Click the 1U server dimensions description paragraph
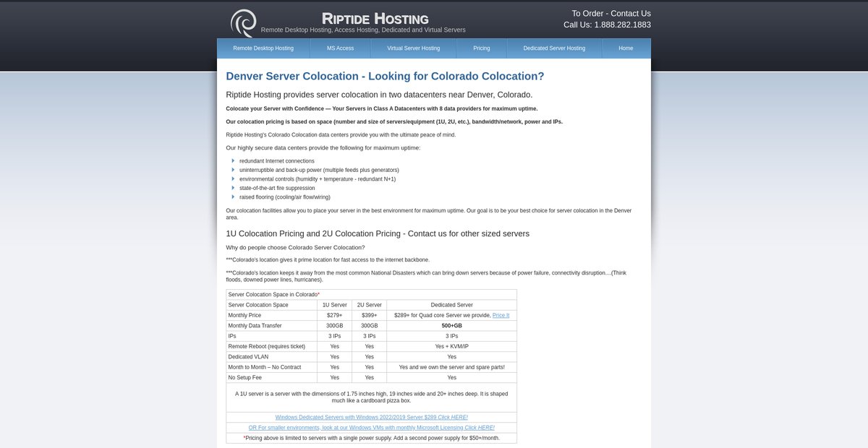This screenshot has width=868, height=448. click(x=371, y=397)
